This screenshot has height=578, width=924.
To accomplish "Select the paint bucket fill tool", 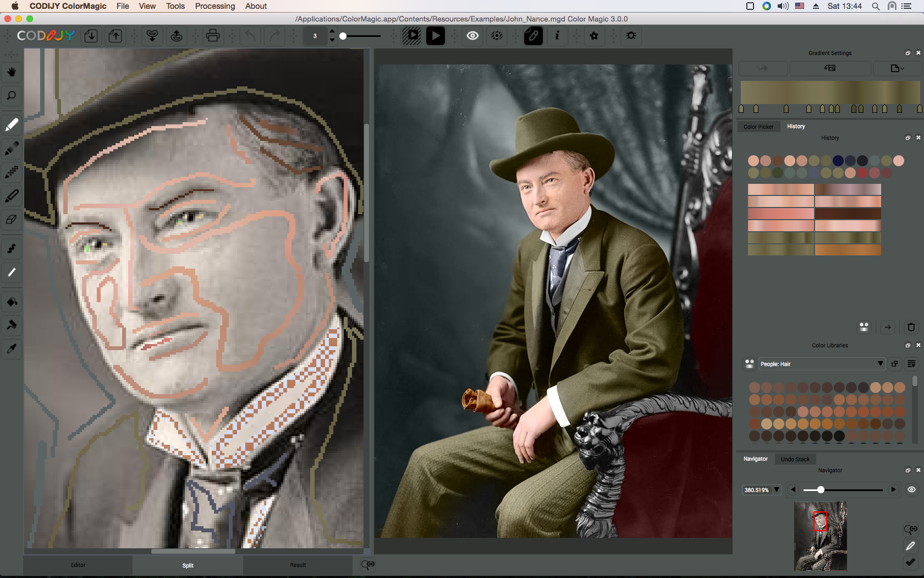I will (12, 302).
